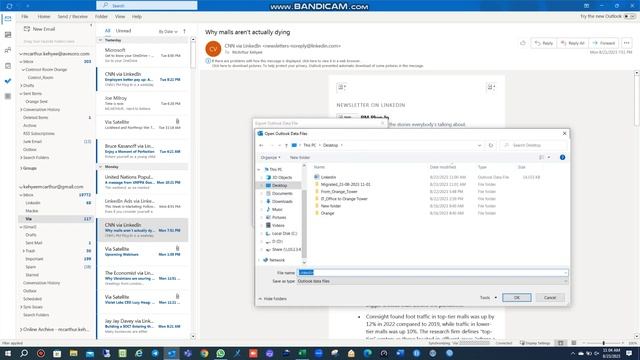Click the CV sender avatar in reading pane

tap(213, 49)
